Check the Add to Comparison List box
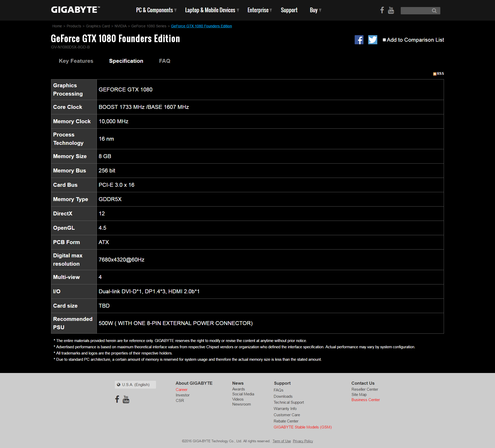The image size is (495, 448). click(x=384, y=40)
